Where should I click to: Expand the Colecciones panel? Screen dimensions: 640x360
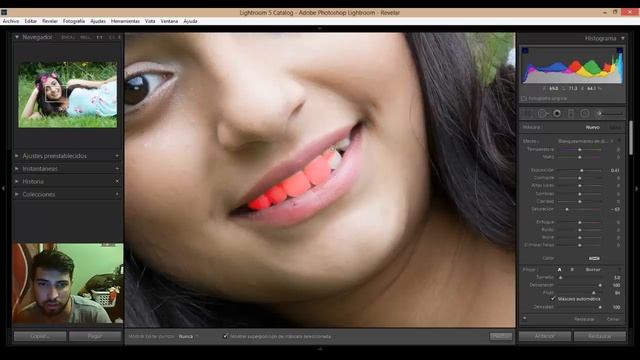coord(17,194)
